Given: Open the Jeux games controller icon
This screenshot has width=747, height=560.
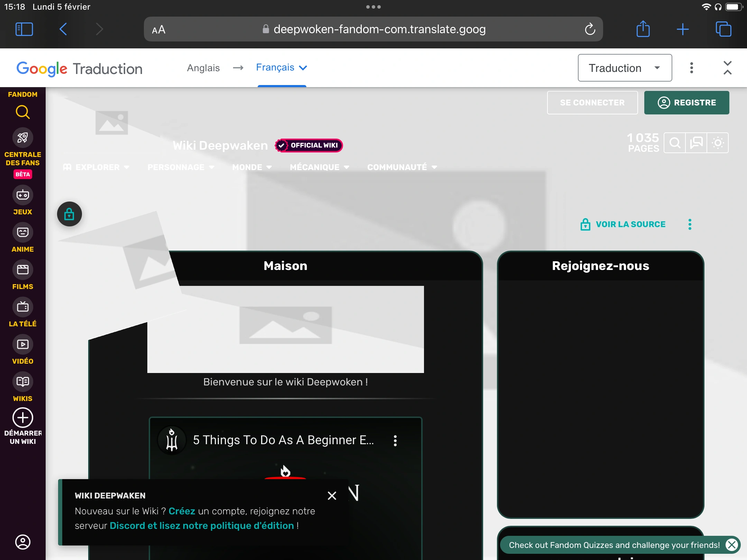Looking at the screenshot, I should tap(23, 195).
